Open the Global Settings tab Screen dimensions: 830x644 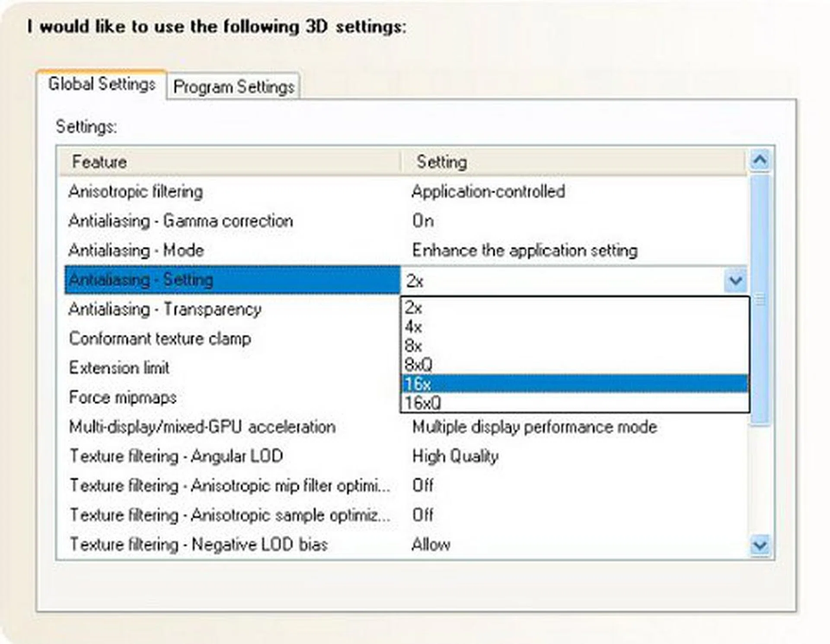[102, 84]
